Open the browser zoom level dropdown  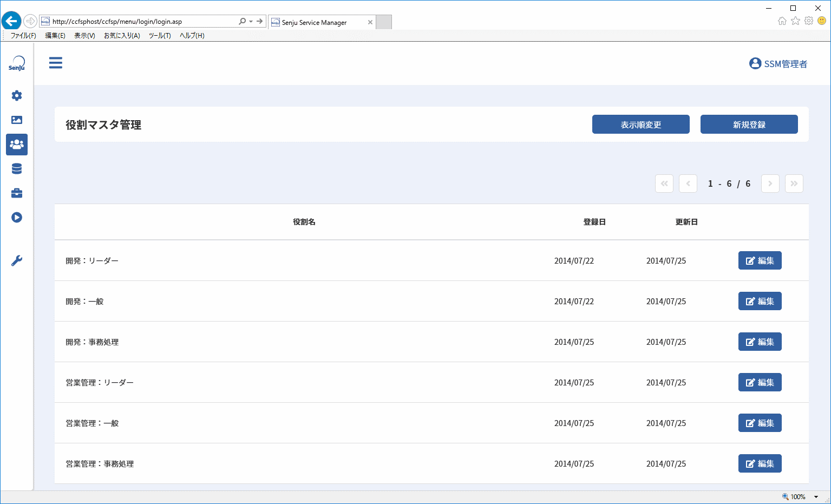(816, 497)
